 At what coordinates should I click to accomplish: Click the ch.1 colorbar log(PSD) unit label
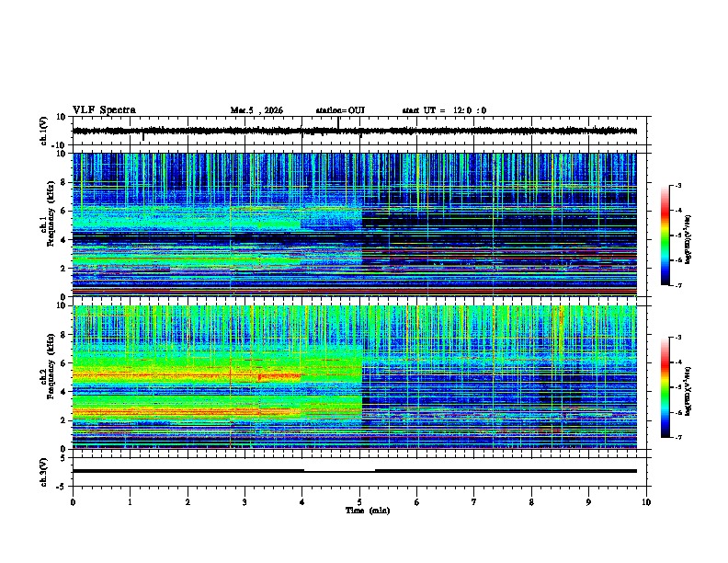pyautogui.click(x=688, y=240)
